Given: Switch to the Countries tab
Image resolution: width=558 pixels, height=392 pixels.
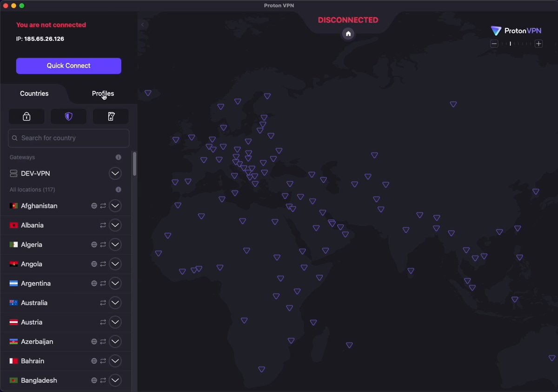Looking at the screenshot, I should coord(34,93).
